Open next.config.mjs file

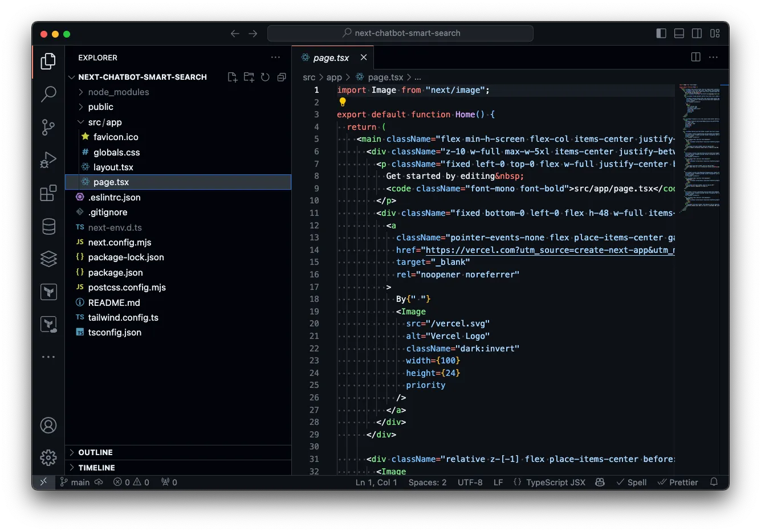click(178, 242)
